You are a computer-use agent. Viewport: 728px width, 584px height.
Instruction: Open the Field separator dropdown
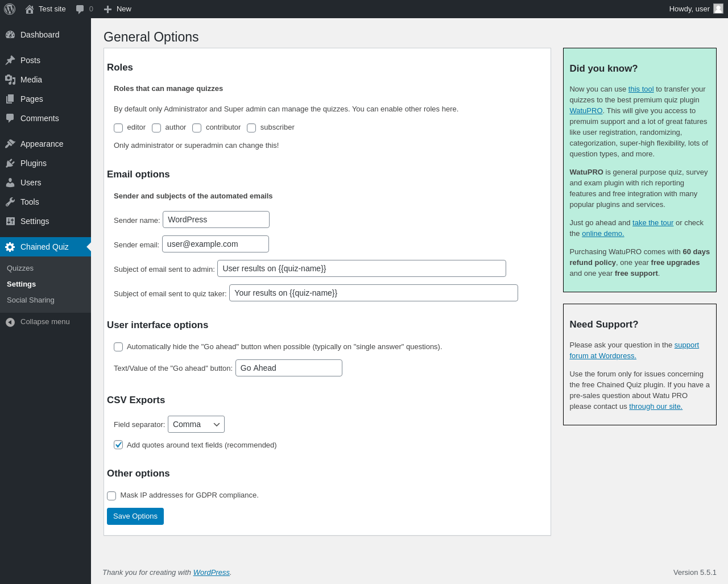[196, 424]
